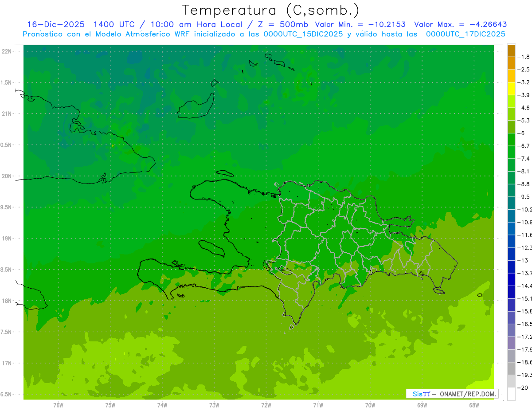
Task: Click the '71W' longitude label
Action: click(x=318, y=405)
